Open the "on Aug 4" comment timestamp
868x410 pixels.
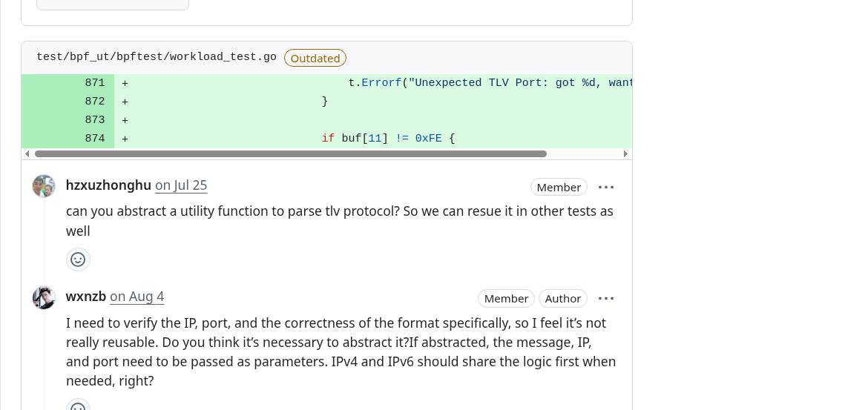(x=137, y=297)
